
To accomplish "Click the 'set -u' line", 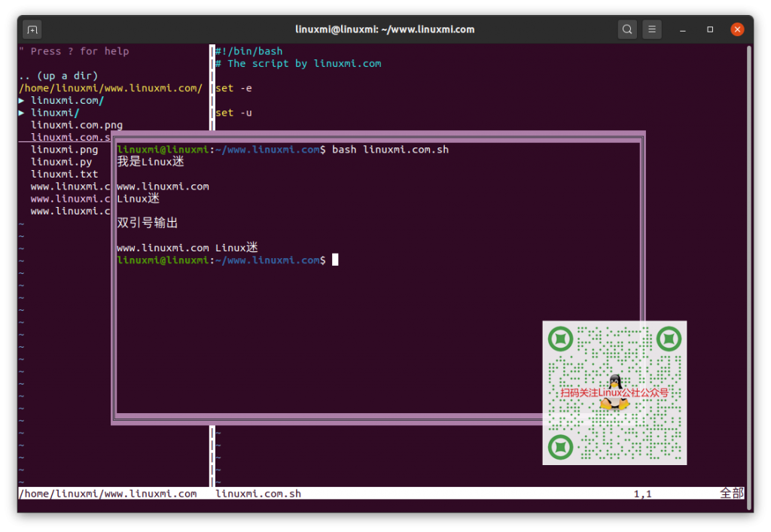I will 233,112.
